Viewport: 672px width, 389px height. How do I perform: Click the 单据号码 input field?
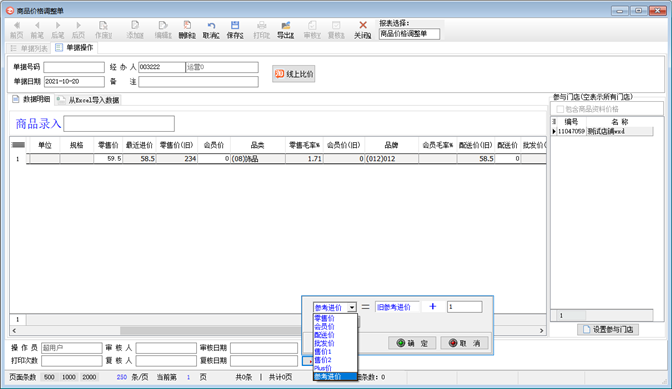click(x=74, y=67)
